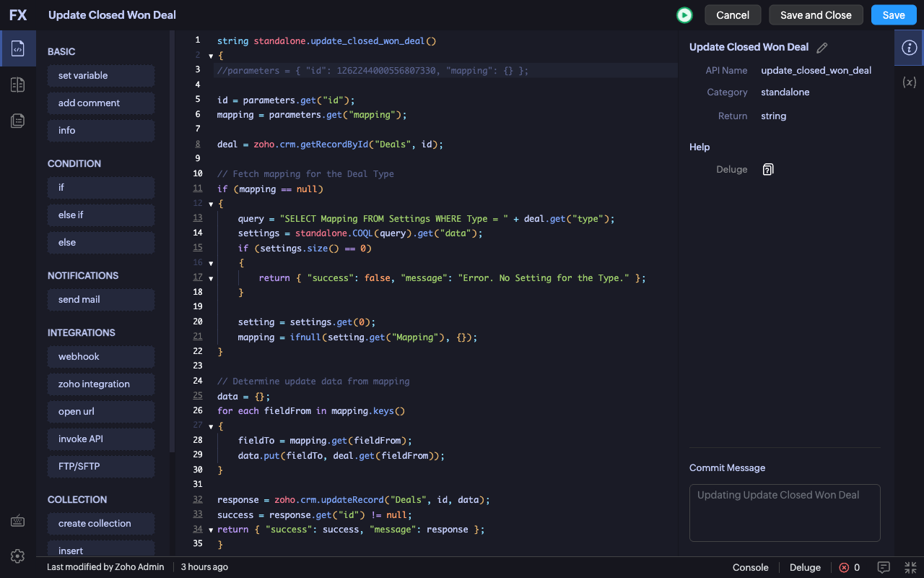Click the error count icon in status bar
The image size is (924, 578).
pyautogui.click(x=844, y=567)
